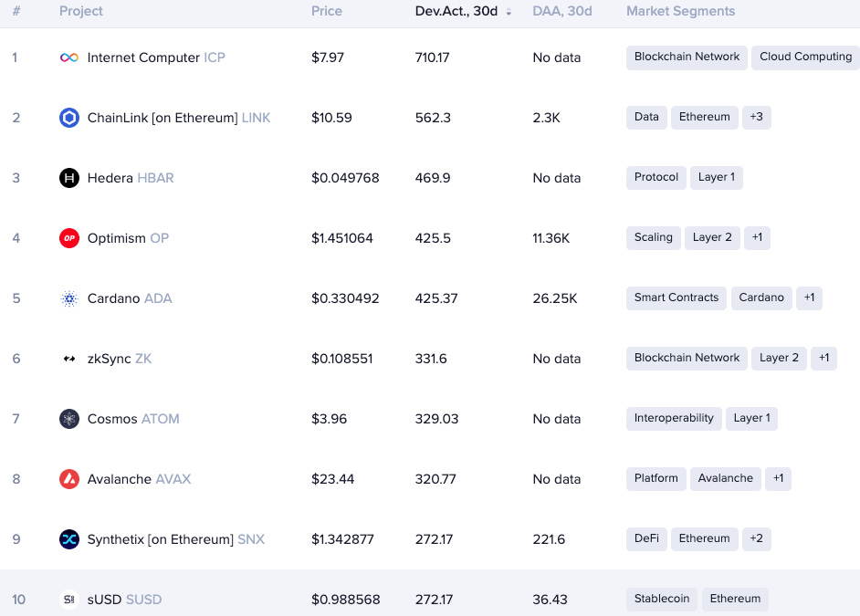The image size is (860, 616).
Task: Open the Cardano ADA project page
Action: tap(130, 298)
